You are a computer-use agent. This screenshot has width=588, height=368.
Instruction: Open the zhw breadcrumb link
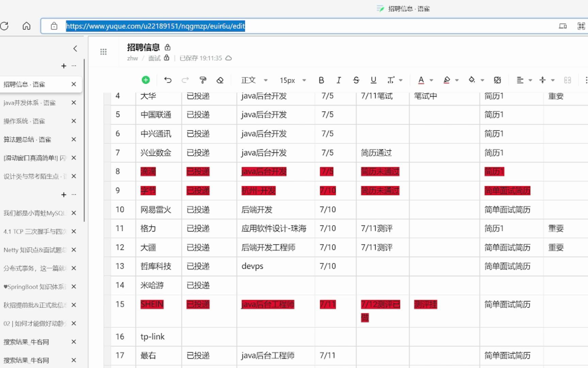132,58
